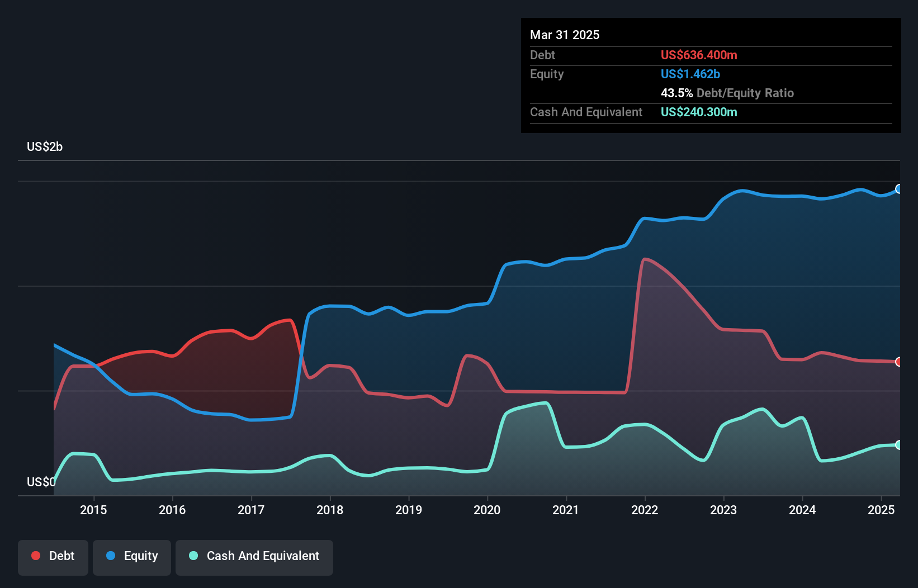This screenshot has width=918, height=588.
Task: Click the 2021 x-axis label
Action: (x=566, y=510)
